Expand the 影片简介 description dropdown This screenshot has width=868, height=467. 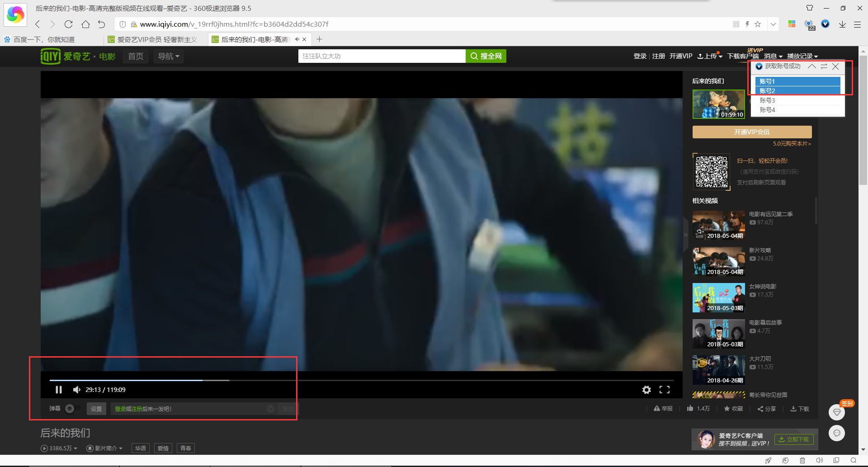(105, 448)
